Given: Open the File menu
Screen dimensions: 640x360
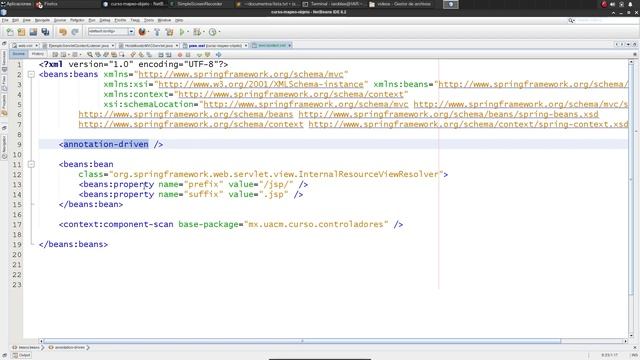Looking at the screenshot, I should coord(5,20).
